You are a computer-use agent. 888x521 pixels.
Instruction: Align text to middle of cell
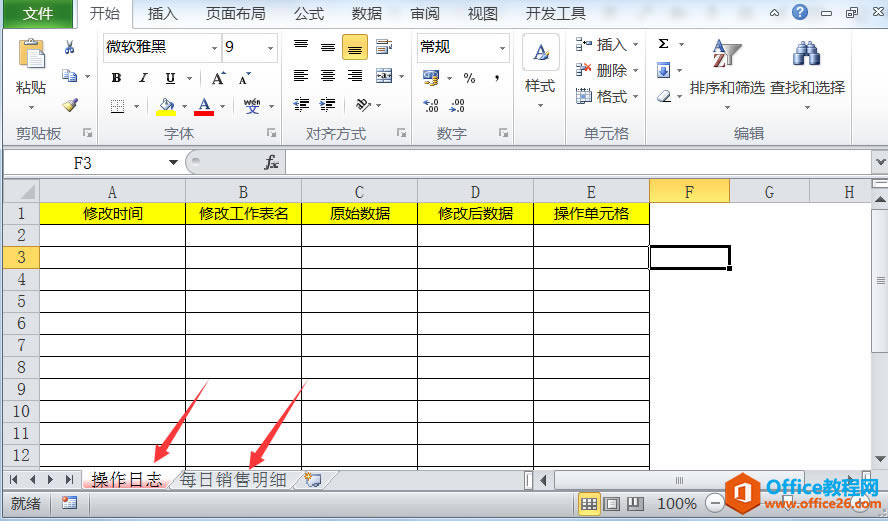click(x=328, y=47)
